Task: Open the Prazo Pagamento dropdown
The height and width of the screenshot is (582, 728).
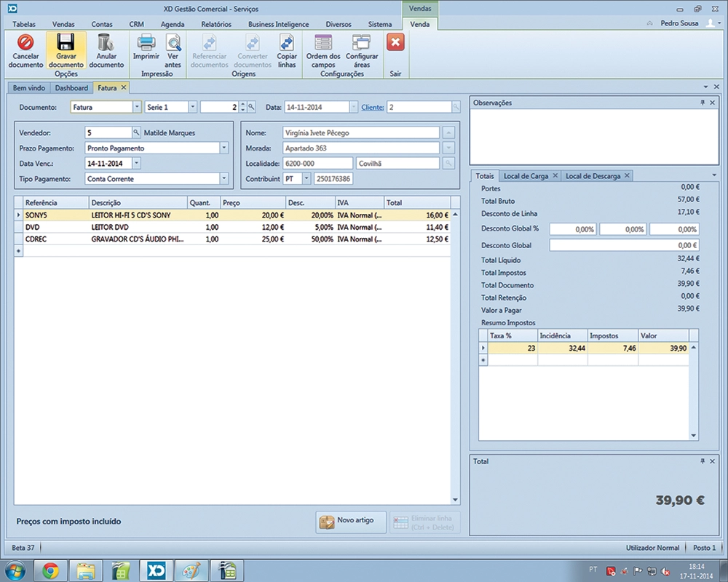Action: click(x=224, y=148)
